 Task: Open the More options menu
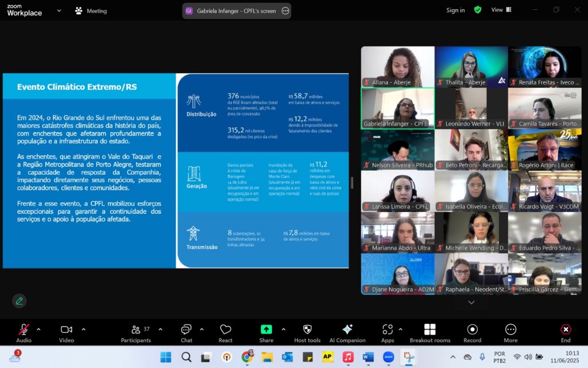pyautogui.click(x=510, y=332)
